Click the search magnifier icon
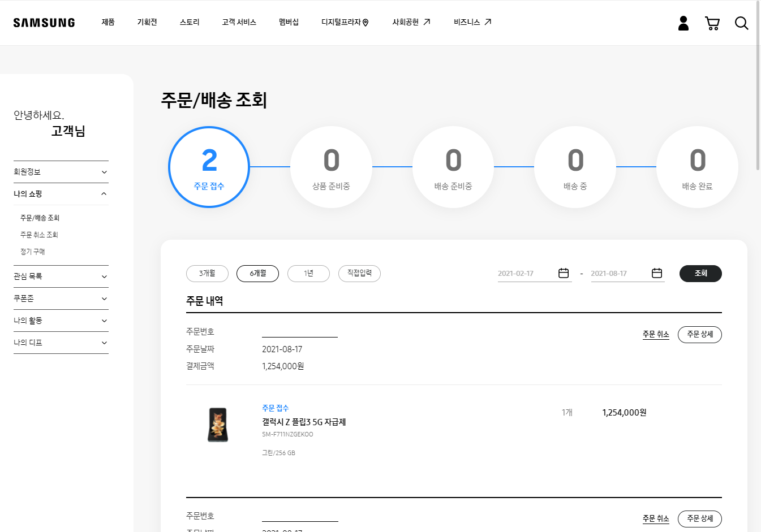 coord(742,23)
